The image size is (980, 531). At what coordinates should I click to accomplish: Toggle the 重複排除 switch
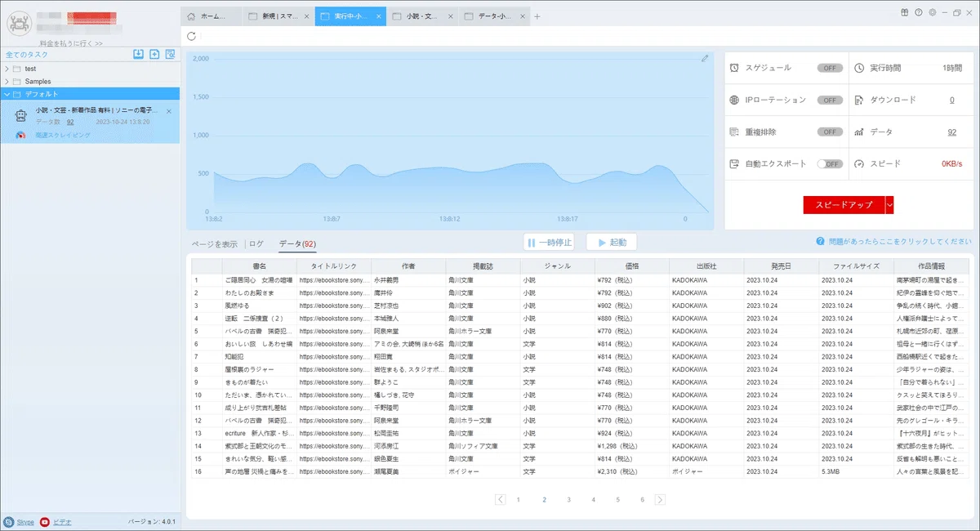point(830,132)
